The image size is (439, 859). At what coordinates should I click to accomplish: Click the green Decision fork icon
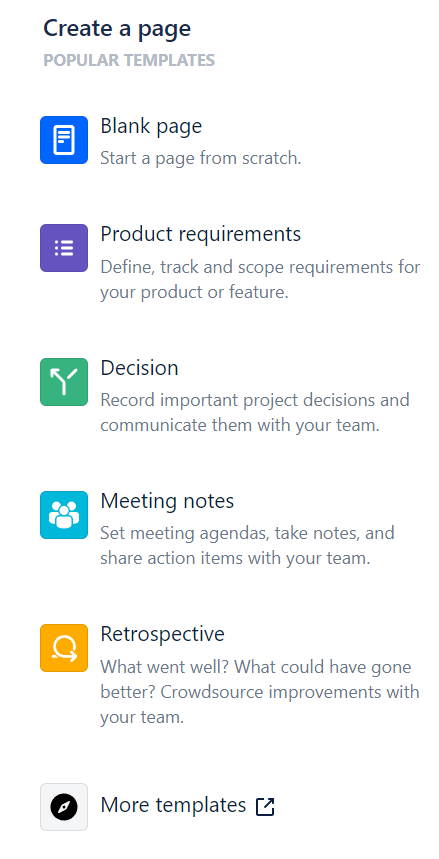click(x=64, y=382)
